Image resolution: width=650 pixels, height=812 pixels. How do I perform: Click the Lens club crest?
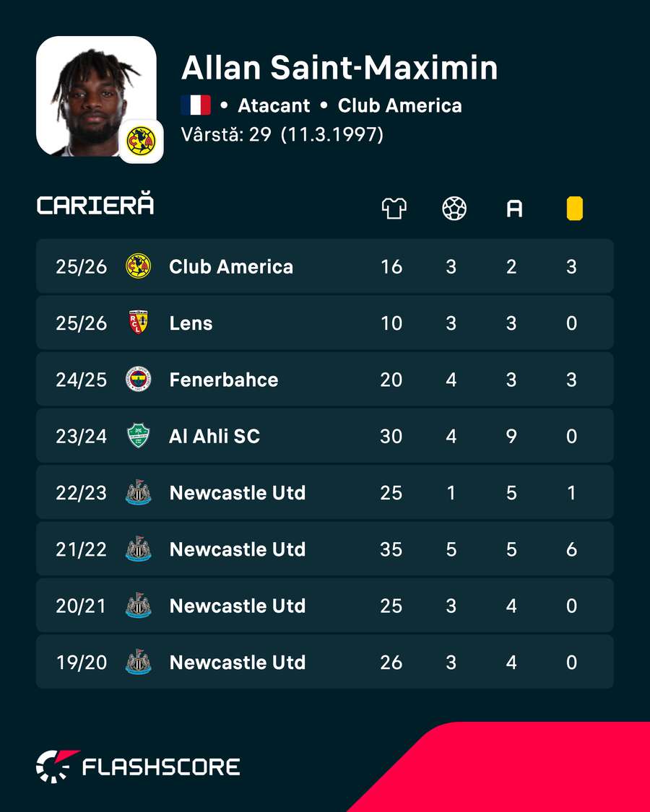coord(139,323)
